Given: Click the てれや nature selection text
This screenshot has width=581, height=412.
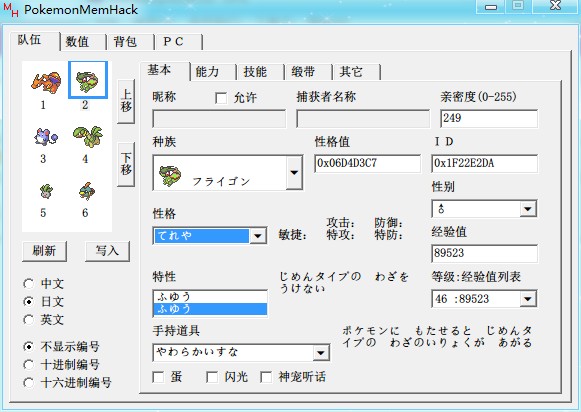Looking at the screenshot, I should coord(175,236).
